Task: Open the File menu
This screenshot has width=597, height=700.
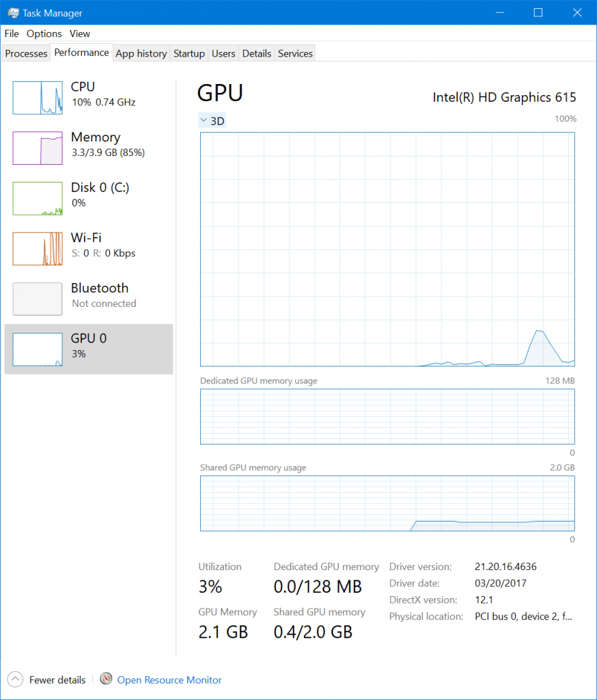Action: (x=12, y=33)
